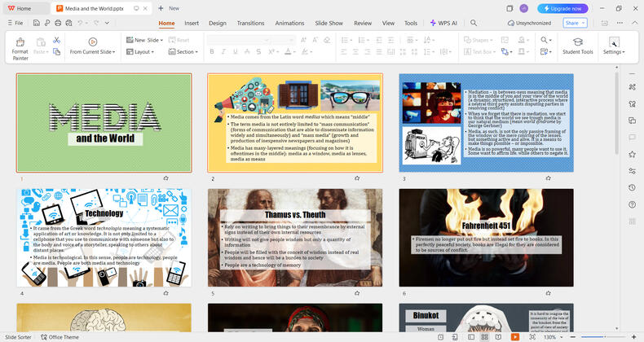
Task: Open the Section dropdown
Action: tap(183, 52)
